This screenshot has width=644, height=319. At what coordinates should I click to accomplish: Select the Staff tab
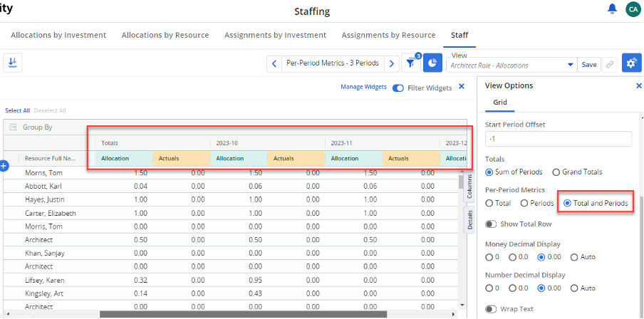459,36
